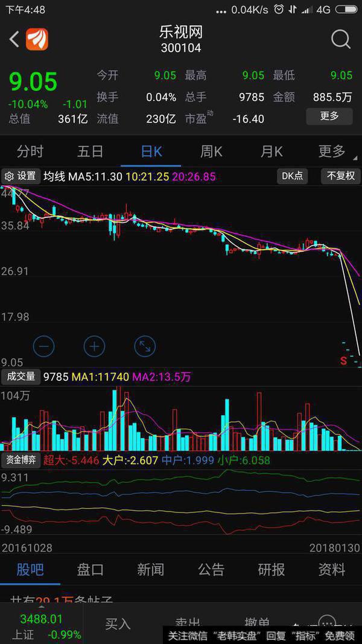Image resolution: width=362 pixels, height=644 pixels.
Task: Tap the end date 20180130
Action: pyautogui.click(x=335, y=548)
